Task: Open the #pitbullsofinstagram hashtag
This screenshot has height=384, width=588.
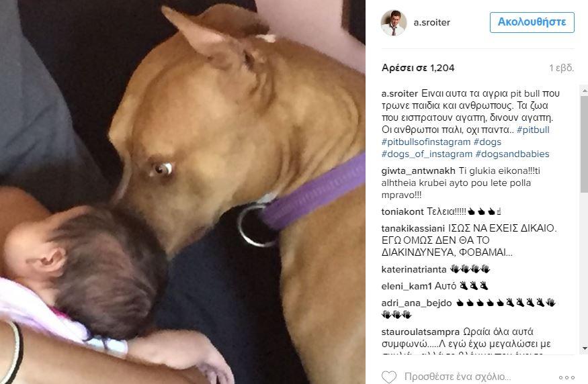Action: click(425, 142)
